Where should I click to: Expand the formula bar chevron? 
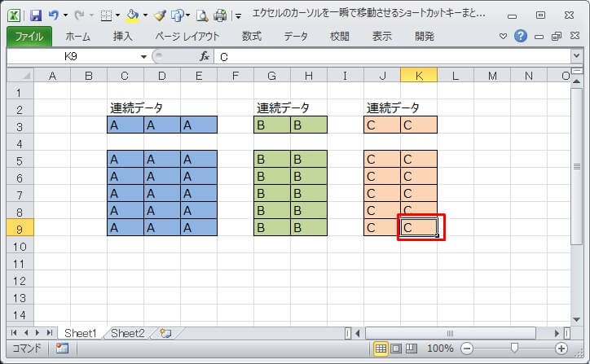[576, 56]
